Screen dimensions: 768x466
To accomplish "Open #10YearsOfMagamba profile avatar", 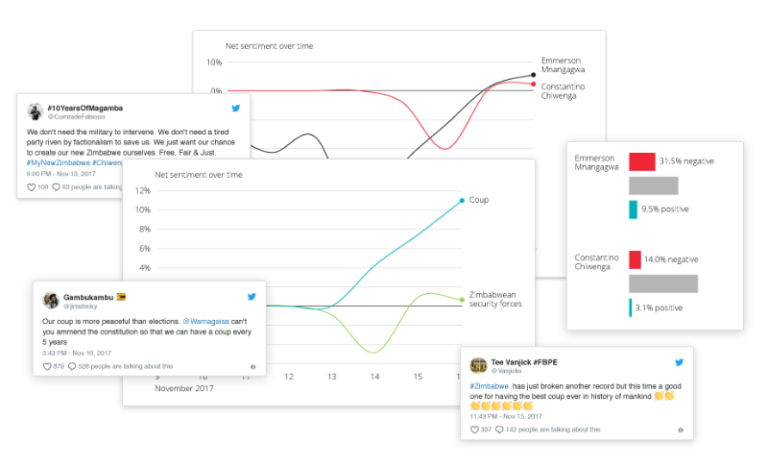I will click(34, 110).
